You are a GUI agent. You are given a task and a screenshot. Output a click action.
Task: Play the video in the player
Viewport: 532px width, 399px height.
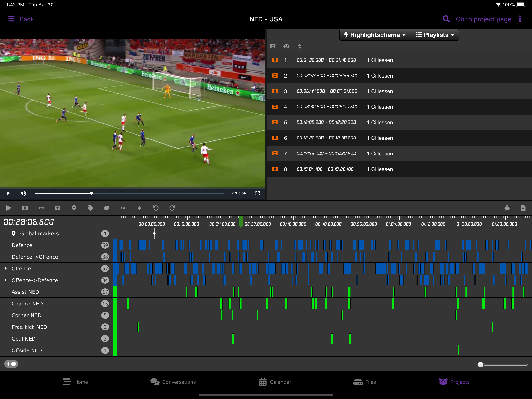click(x=8, y=193)
